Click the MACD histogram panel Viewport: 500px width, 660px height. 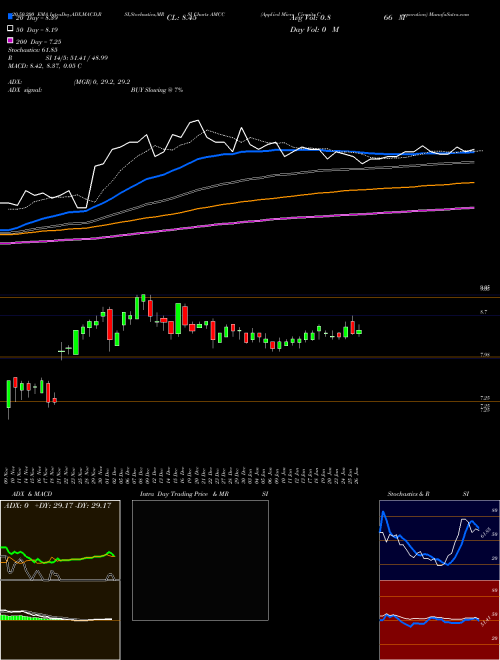click(60, 620)
